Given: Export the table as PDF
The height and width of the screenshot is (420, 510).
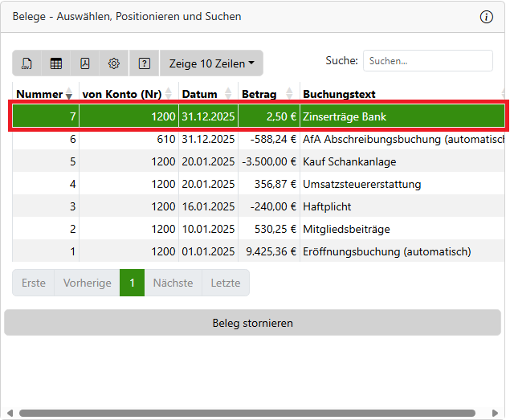Looking at the screenshot, I should (x=85, y=63).
